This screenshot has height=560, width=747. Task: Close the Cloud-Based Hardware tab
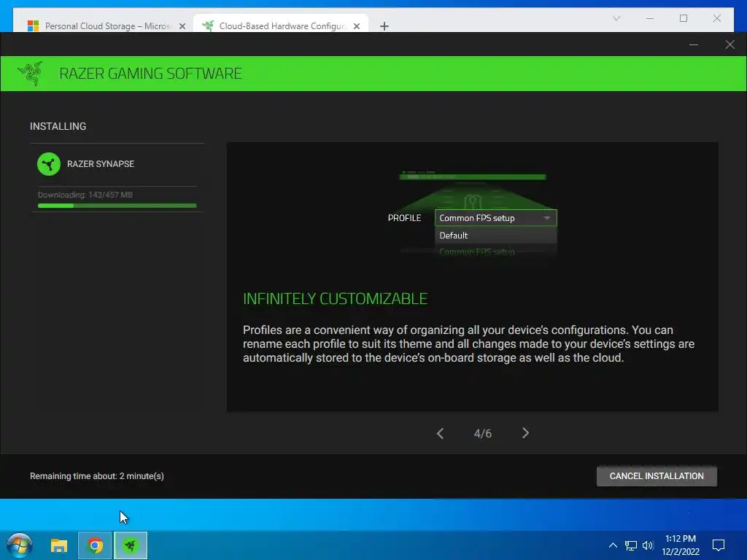pyautogui.click(x=356, y=26)
